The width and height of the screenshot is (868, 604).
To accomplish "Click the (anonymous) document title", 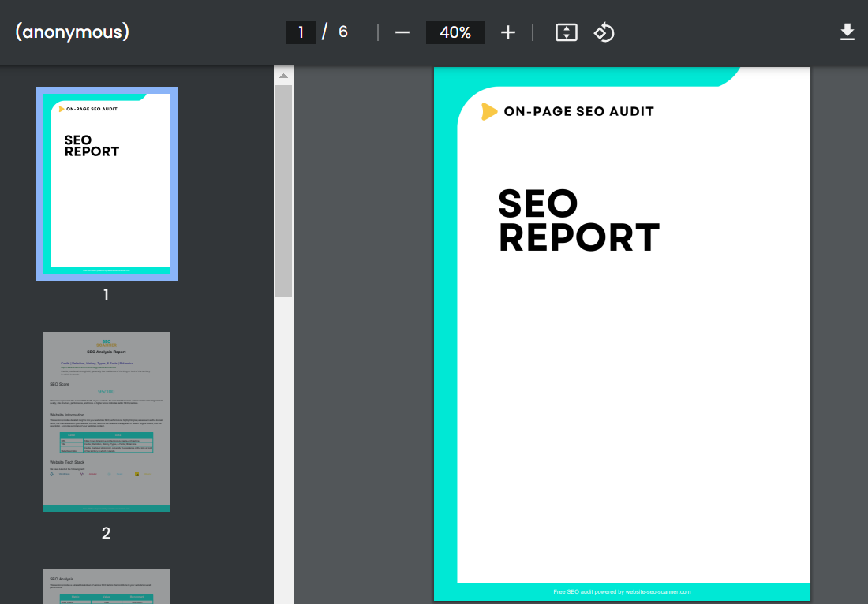I will (x=73, y=32).
